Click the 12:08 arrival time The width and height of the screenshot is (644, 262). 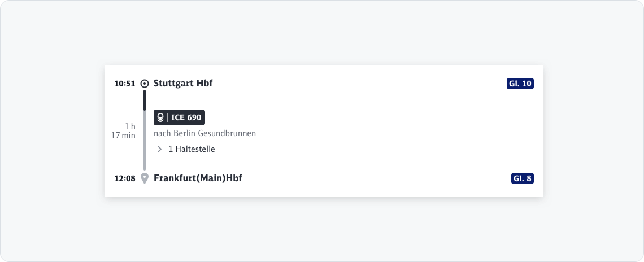(x=124, y=178)
